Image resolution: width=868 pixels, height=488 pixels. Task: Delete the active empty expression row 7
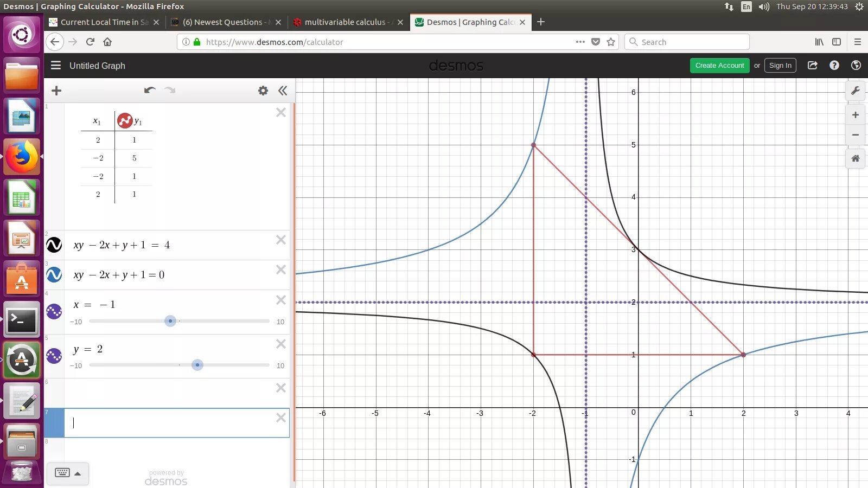[x=281, y=418]
